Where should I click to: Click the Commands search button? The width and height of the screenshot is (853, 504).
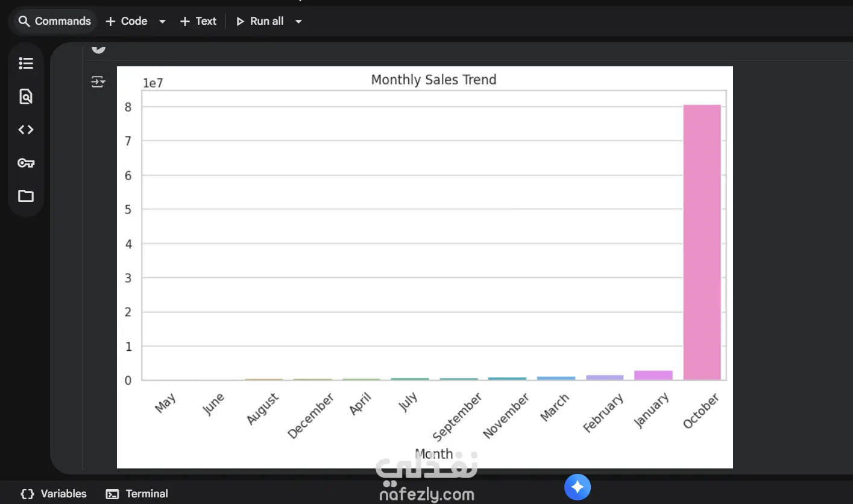click(x=54, y=21)
